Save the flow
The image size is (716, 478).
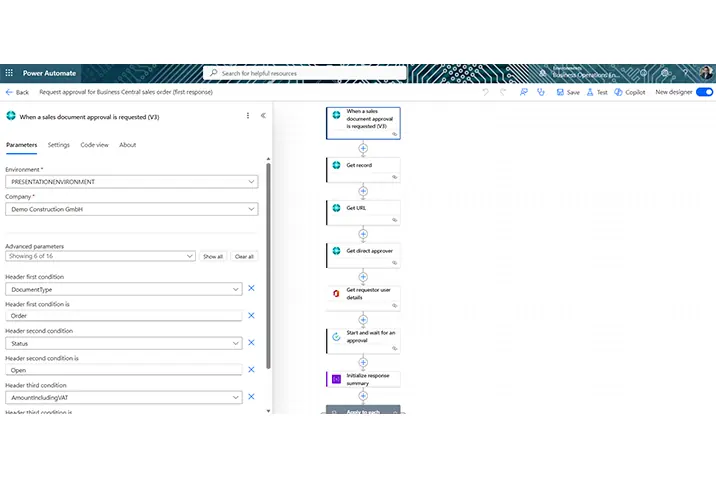[x=568, y=92]
